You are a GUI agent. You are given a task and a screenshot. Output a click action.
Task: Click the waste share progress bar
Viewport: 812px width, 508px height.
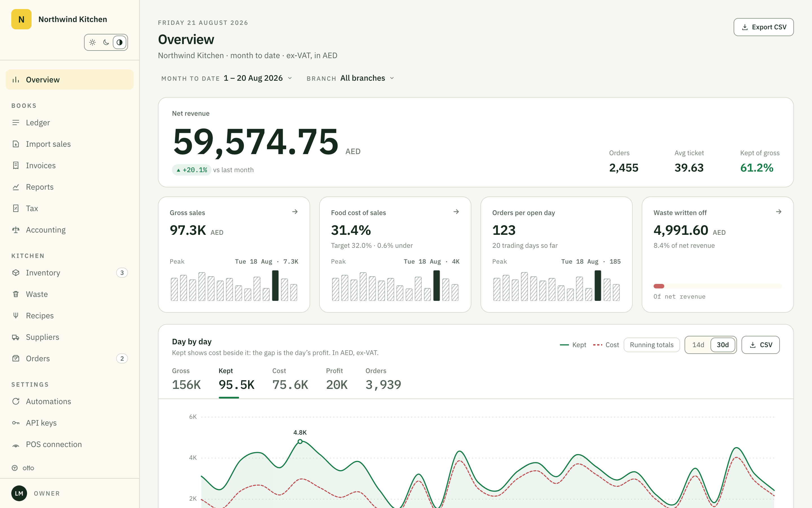pos(717,286)
